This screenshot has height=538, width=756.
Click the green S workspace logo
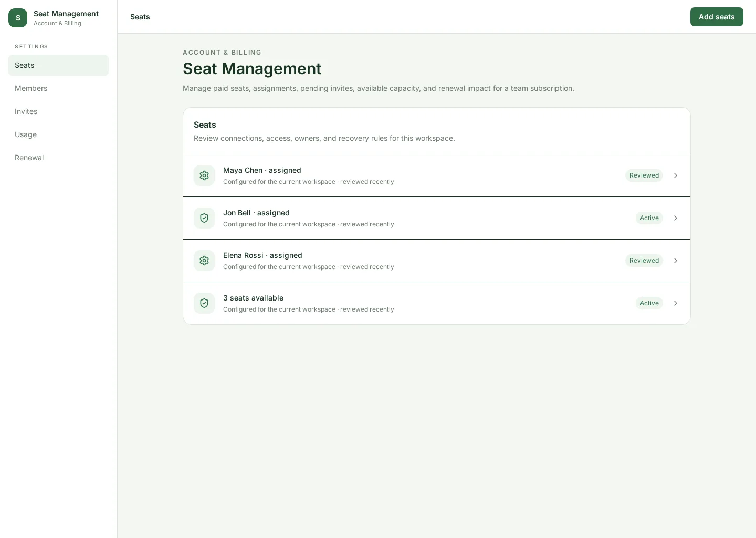tap(18, 18)
